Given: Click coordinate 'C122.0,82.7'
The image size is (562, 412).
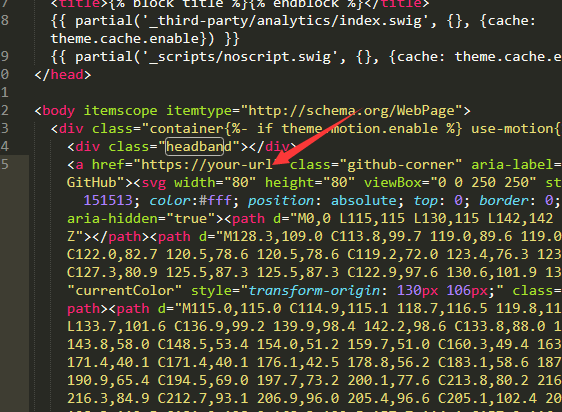Looking at the screenshot, I should click(112, 254).
